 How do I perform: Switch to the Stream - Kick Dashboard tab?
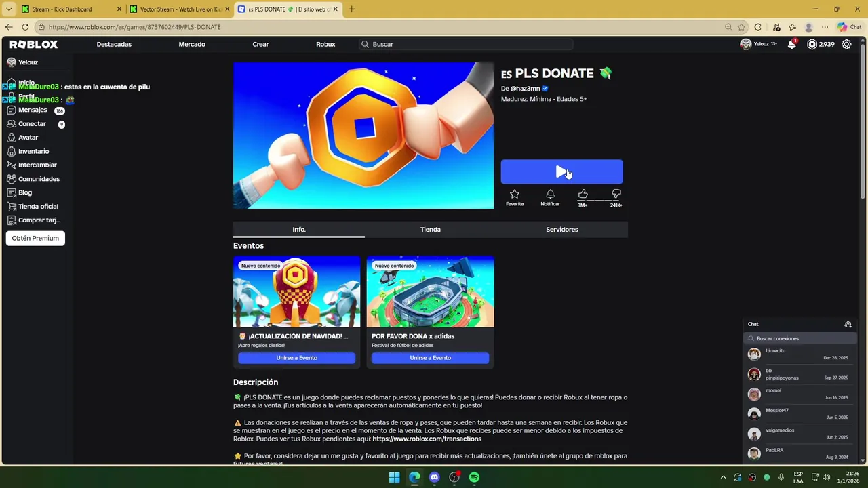point(71,9)
